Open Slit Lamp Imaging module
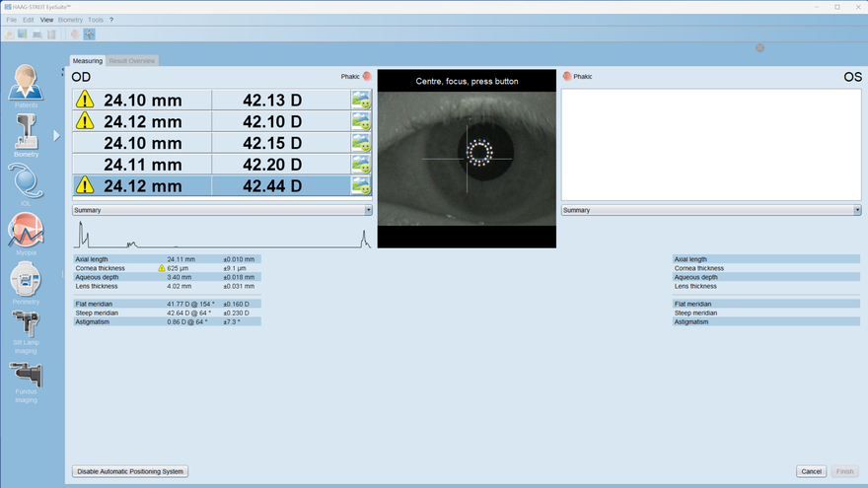The height and width of the screenshot is (488, 868). click(x=26, y=332)
